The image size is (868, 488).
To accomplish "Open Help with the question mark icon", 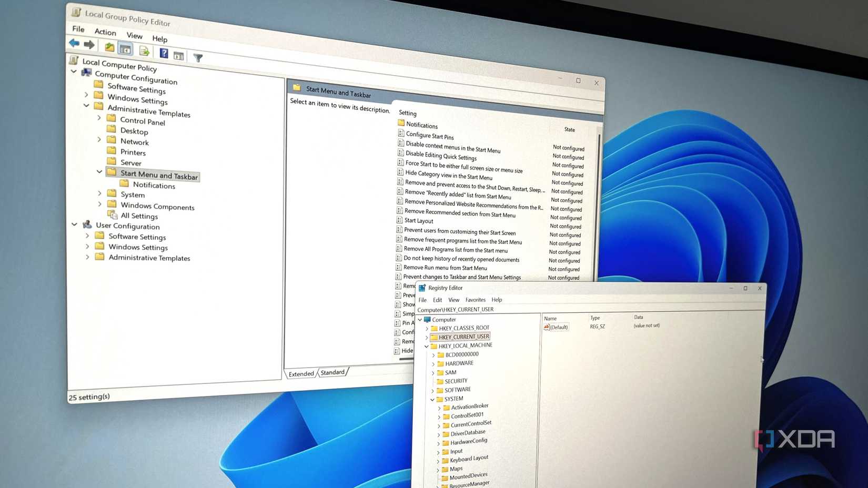I will coord(164,54).
